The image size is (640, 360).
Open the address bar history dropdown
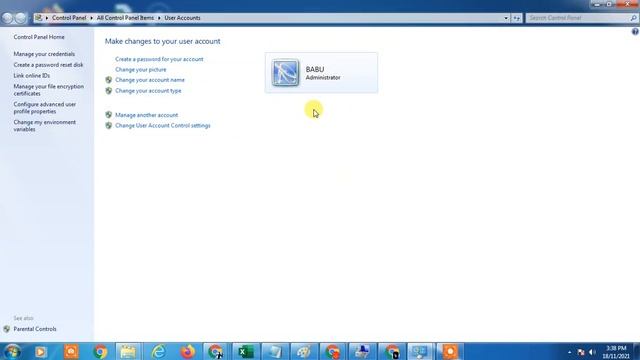(x=506, y=18)
